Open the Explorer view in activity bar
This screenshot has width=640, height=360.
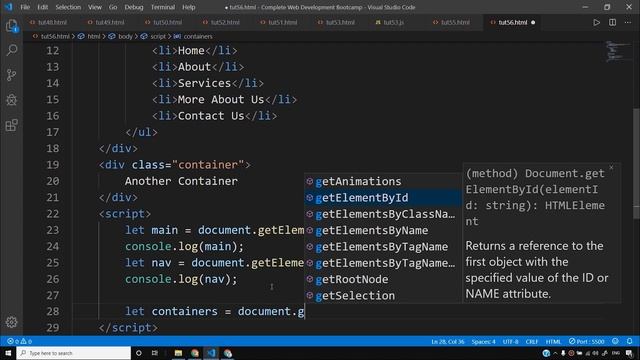click(x=11, y=26)
